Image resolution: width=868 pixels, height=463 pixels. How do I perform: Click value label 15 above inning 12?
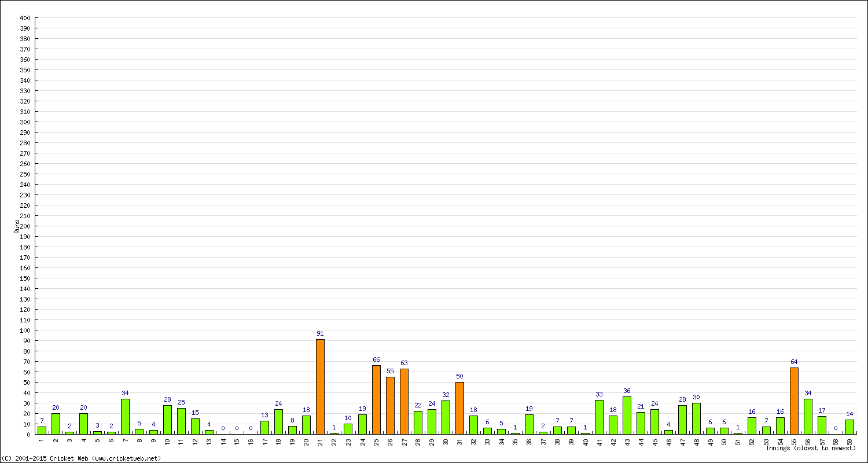tap(195, 413)
